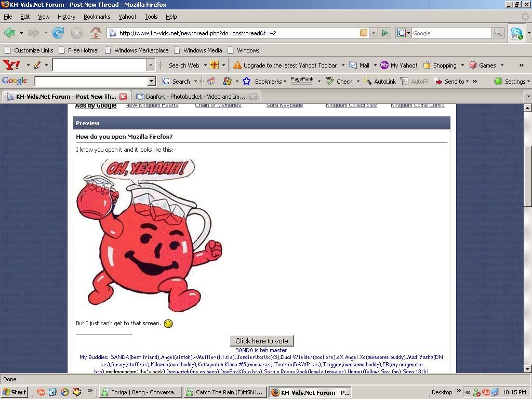Expand the Yahoo toolbar overflow chevron

point(522,65)
